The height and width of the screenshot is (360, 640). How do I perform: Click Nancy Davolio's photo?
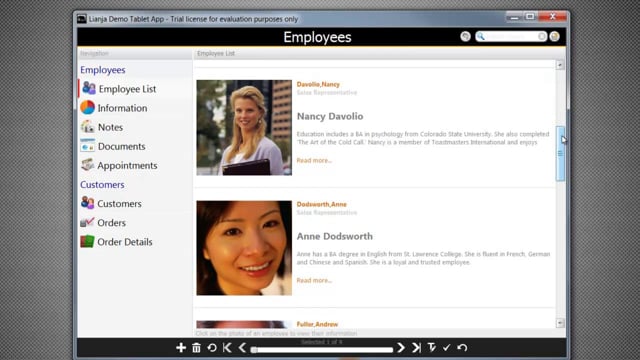[244, 128]
